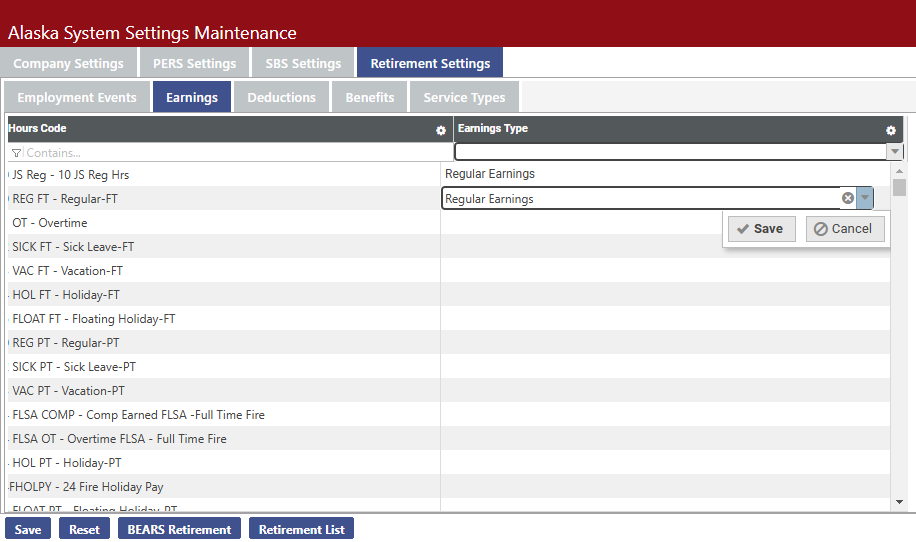
Task: Open BEARS Retirement
Action: 179,529
